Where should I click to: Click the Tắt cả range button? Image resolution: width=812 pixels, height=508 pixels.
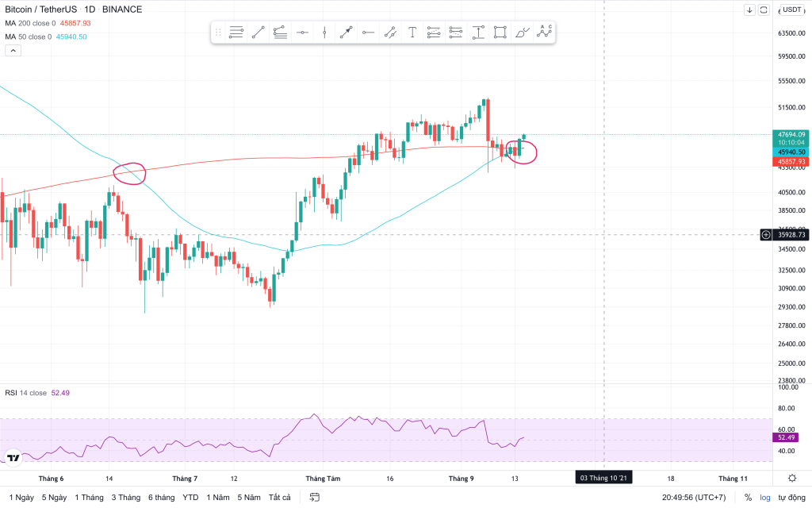click(280, 498)
